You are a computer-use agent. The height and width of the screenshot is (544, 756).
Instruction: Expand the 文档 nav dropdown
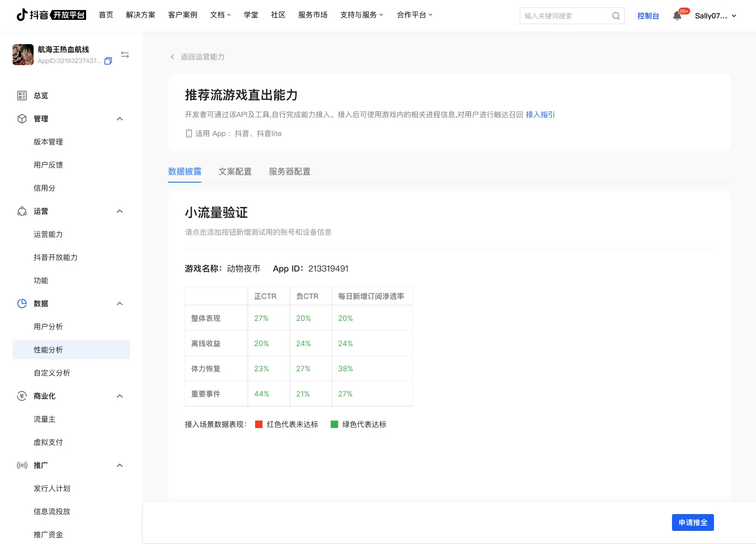220,15
